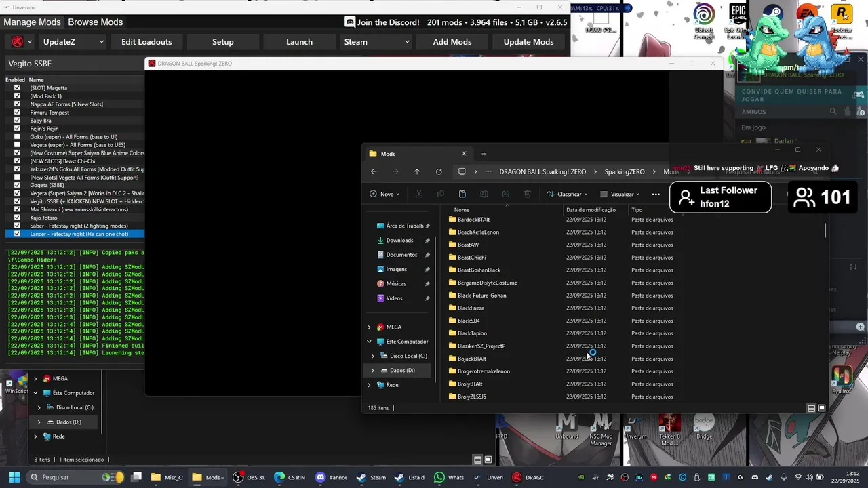Viewport: 868px width, 488px height.
Task: Open the Unbound desktop shortcut
Action: tap(566, 427)
